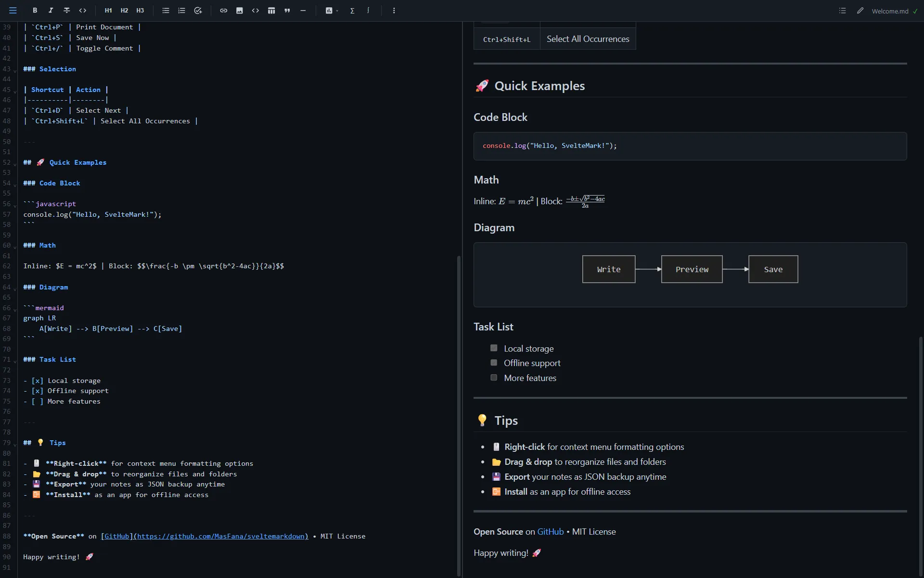This screenshot has height=578, width=924.
Task: Click the green saved checkmark
Action: (x=915, y=11)
